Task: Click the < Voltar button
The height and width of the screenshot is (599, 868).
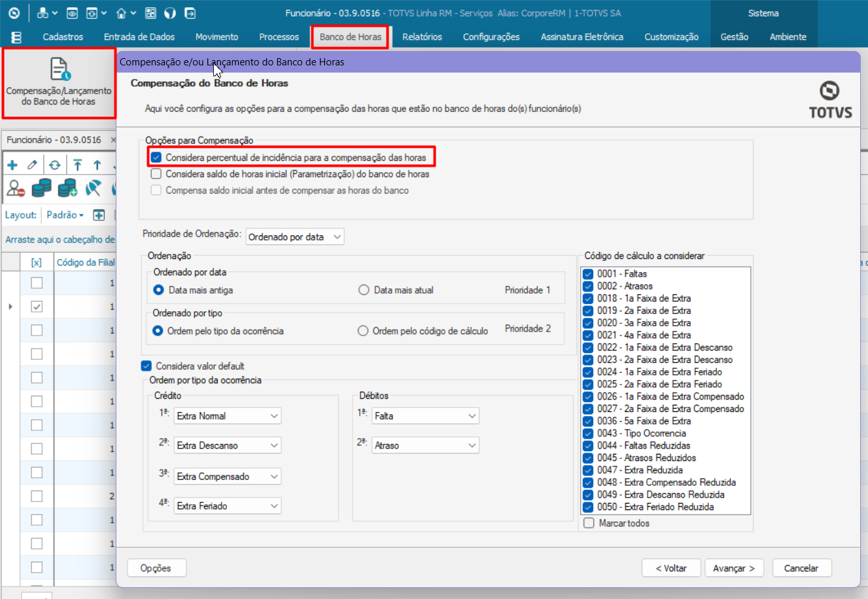Action: click(671, 568)
